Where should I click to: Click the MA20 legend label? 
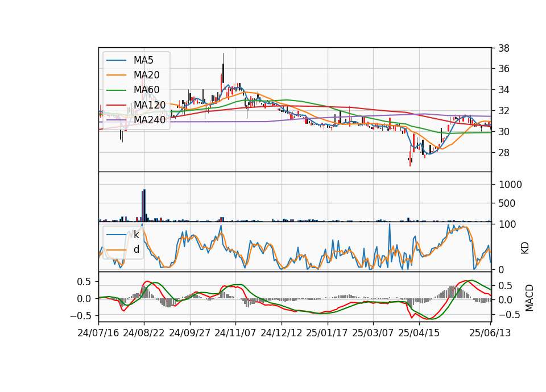click(x=146, y=75)
